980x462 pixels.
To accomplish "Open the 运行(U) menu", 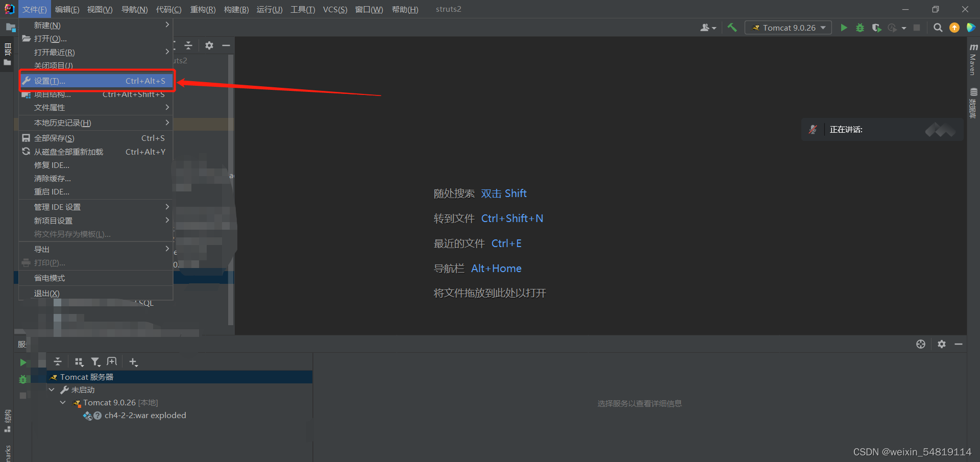I will click(x=269, y=9).
